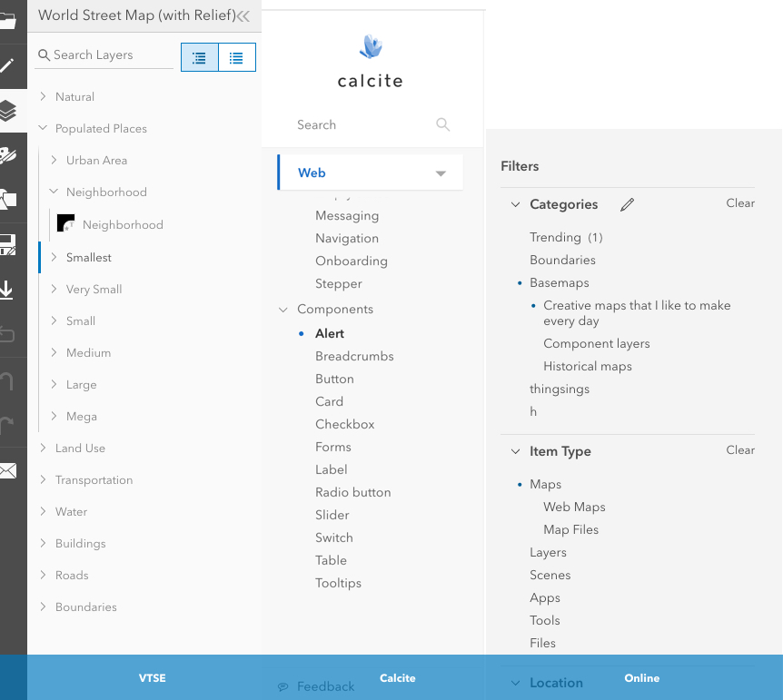Collapse the Categories filter section

(515, 204)
